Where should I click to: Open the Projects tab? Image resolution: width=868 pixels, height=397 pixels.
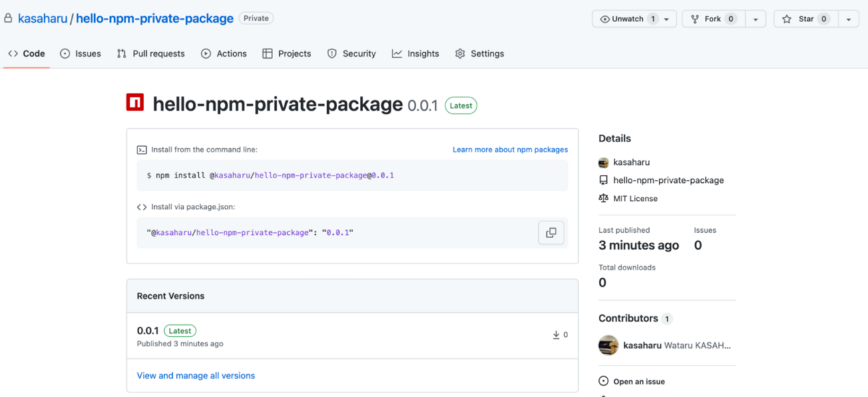coord(286,53)
